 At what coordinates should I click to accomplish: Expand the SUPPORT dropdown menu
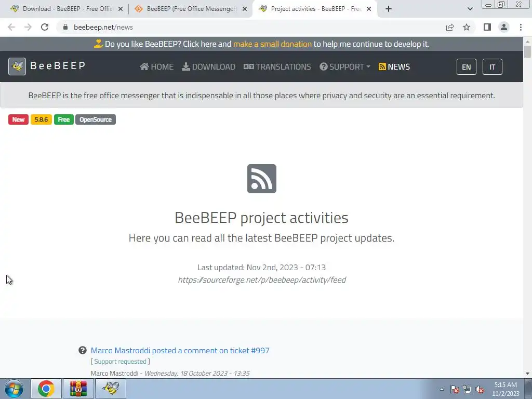pos(345,67)
